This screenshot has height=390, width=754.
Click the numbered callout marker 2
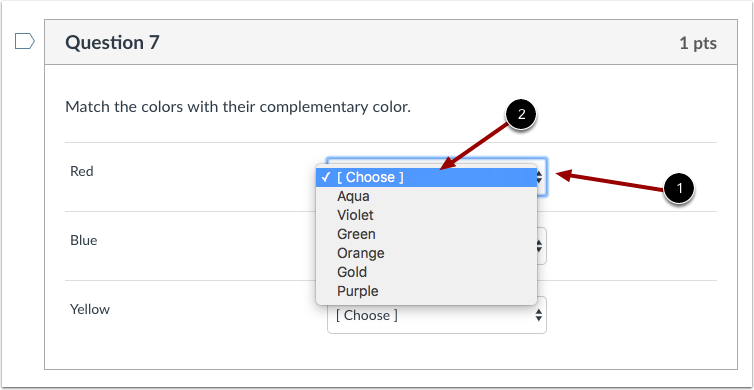(x=520, y=114)
